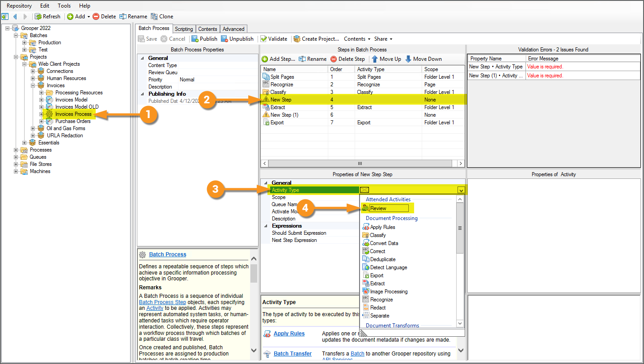Click Add Step green plus icon

(265, 59)
